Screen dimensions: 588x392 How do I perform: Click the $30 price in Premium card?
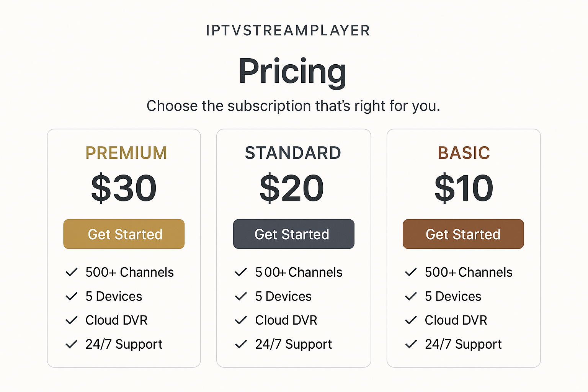pos(124,188)
